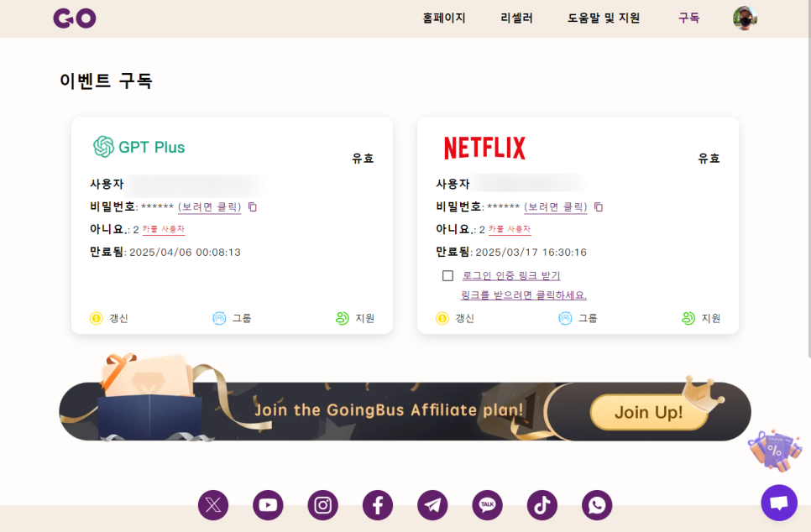The width and height of the screenshot is (811, 532).
Task: Open 카풀 사용자 link in Netflix card
Action: tap(510, 229)
